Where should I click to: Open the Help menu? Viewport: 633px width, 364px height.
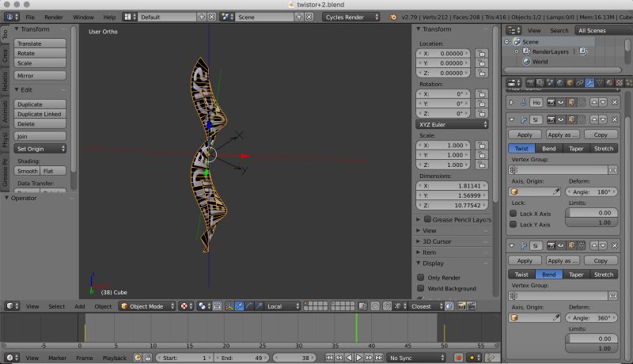click(x=109, y=17)
